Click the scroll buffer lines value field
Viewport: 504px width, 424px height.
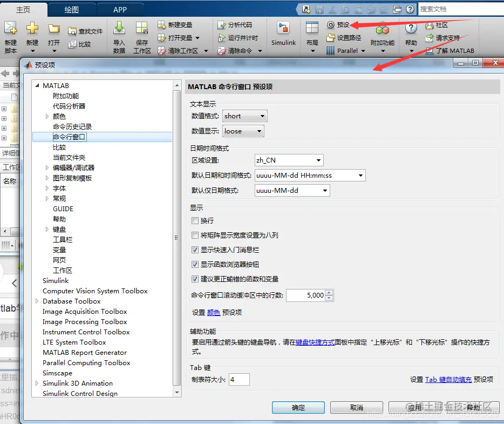point(305,295)
